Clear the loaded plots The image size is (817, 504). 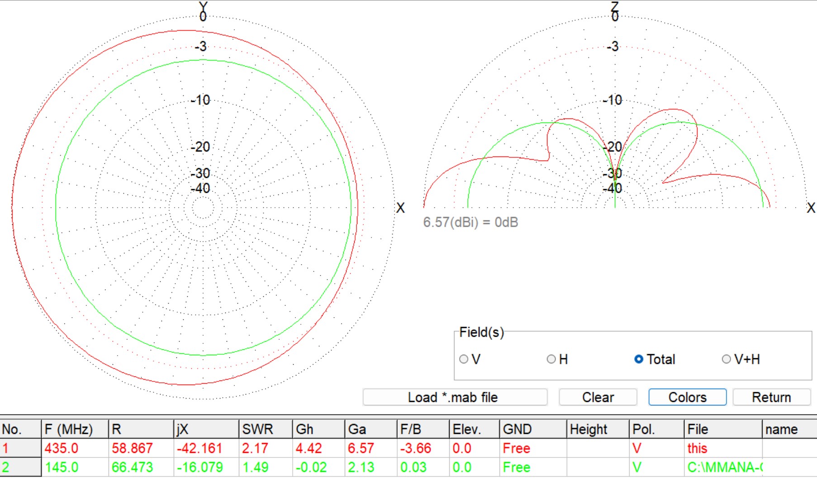[x=598, y=397]
